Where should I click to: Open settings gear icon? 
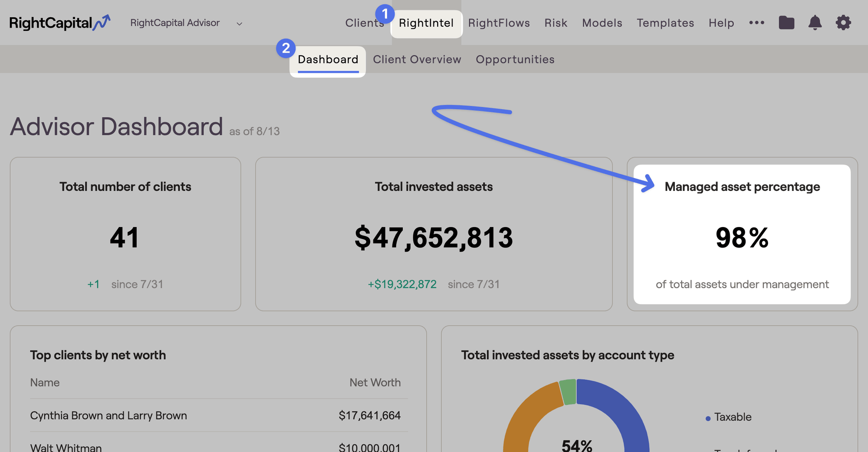[x=843, y=23]
